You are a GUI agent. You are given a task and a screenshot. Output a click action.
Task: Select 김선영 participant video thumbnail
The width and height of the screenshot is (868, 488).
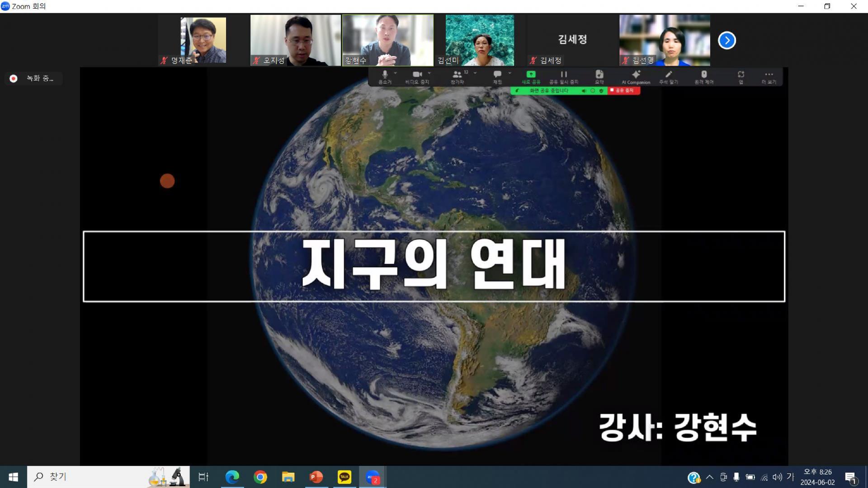pos(664,40)
